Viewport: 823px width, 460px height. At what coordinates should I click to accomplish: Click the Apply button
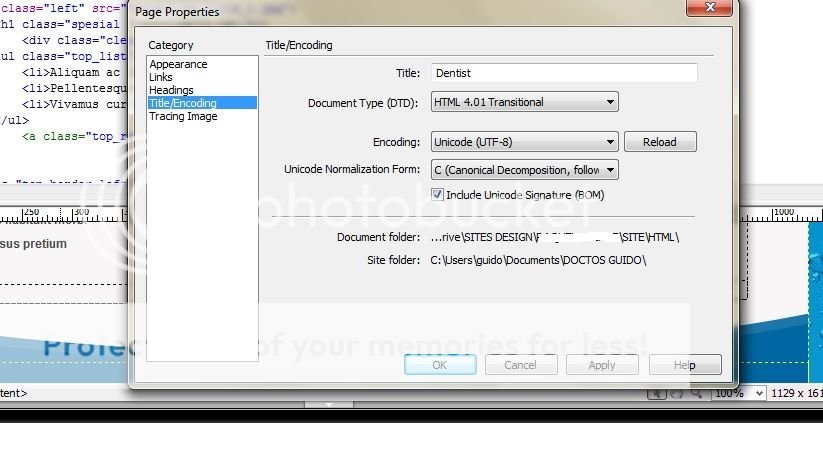(602, 365)
